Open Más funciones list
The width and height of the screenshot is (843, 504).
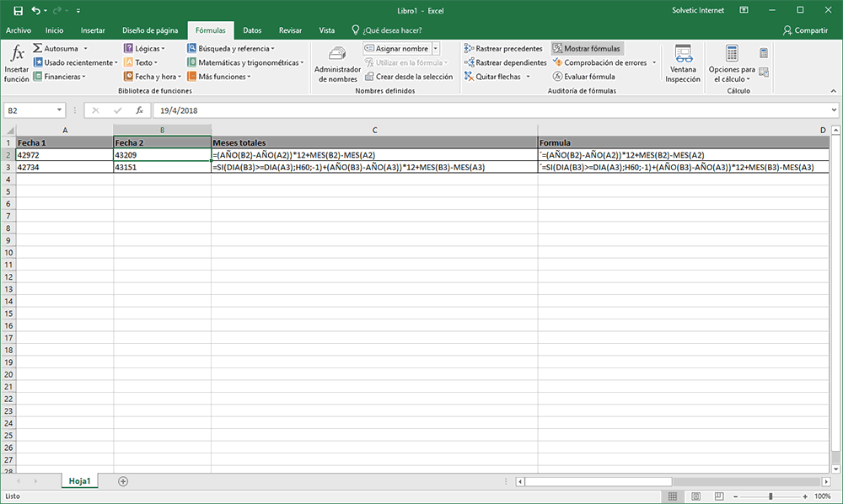pyautogui.click(x=219, y=77)
